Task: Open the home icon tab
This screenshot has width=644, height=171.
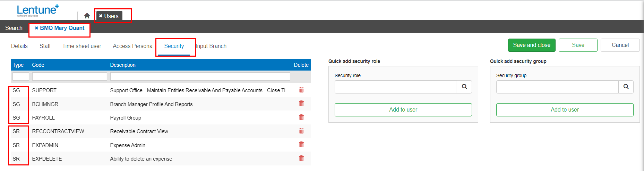Action: (87, 16)
